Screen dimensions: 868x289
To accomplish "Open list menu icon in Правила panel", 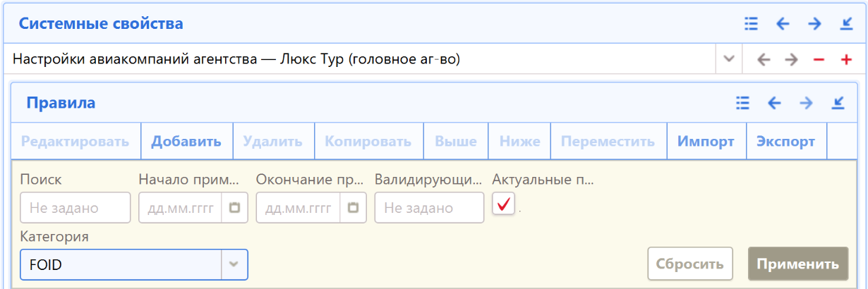I will (742, 104).
